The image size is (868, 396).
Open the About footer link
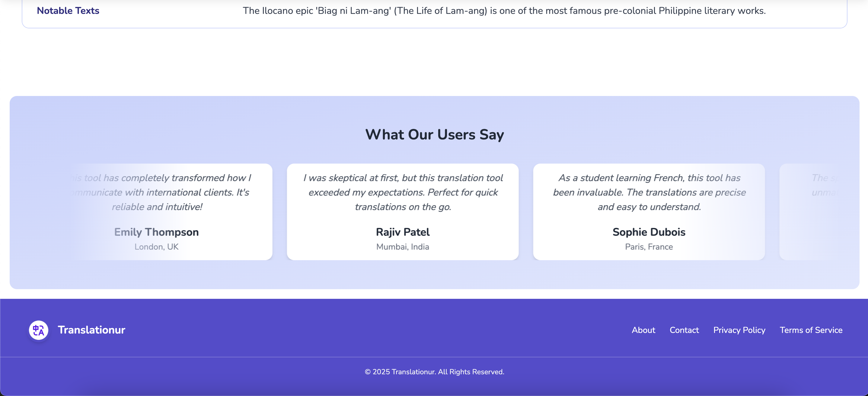click(x=643, y=330)
